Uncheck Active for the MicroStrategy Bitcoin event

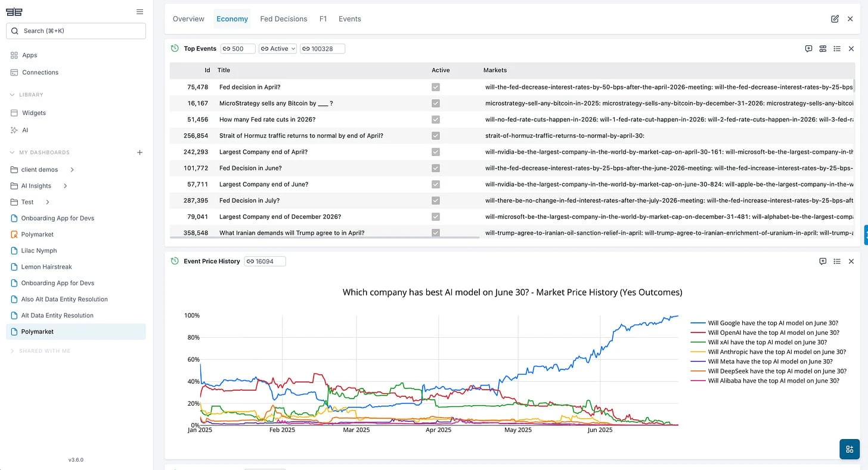click(x=436, y=103)
